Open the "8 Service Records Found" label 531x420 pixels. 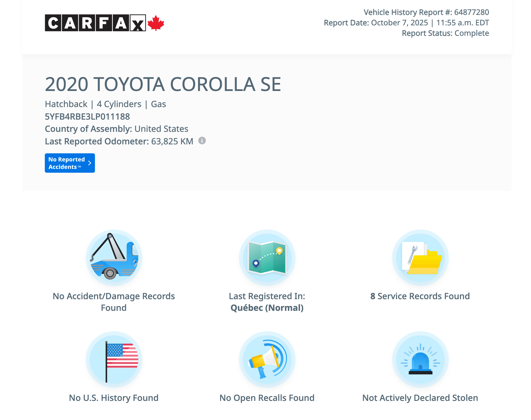[420, 296]
